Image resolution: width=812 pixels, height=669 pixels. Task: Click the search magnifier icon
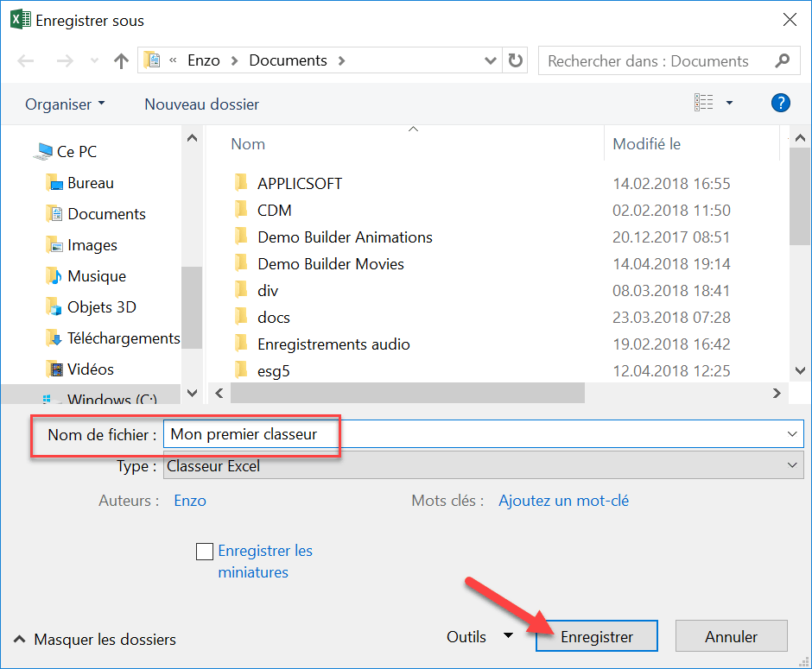point(782,61)
